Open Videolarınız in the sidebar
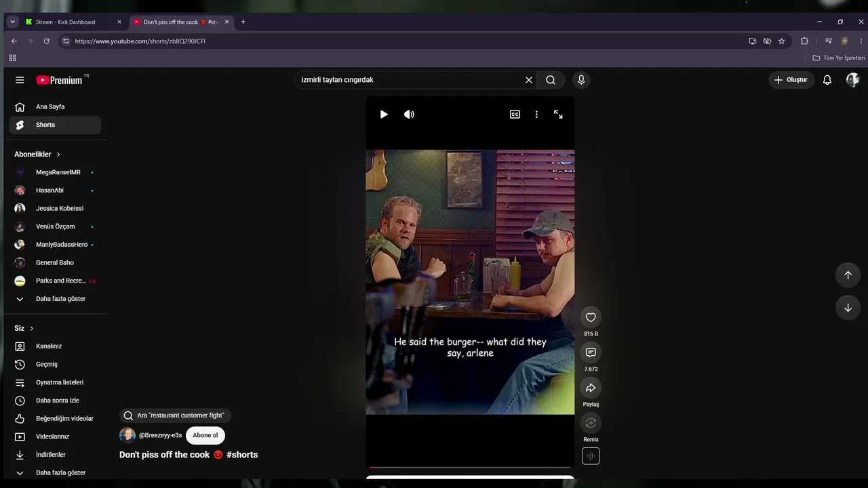 [55, 436]
